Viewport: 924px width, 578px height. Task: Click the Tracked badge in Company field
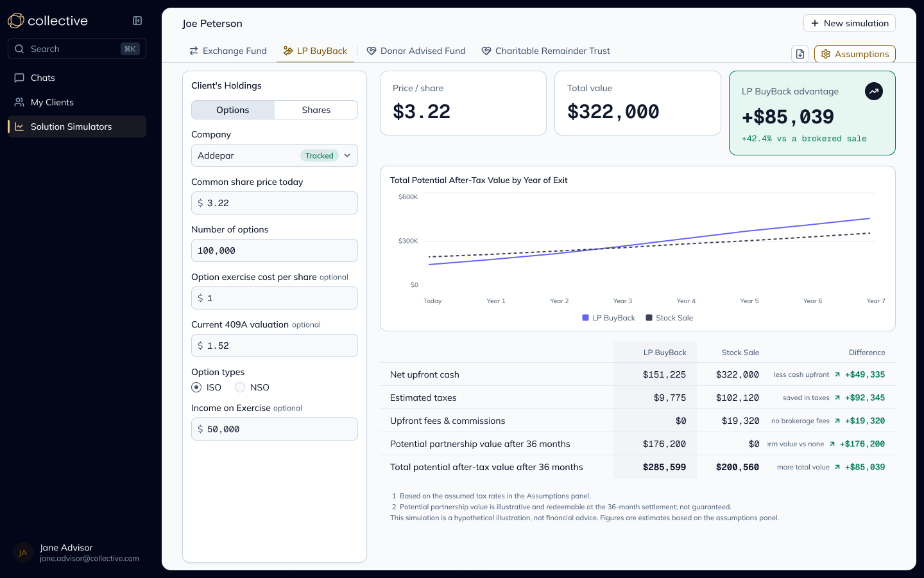(320, 155)
